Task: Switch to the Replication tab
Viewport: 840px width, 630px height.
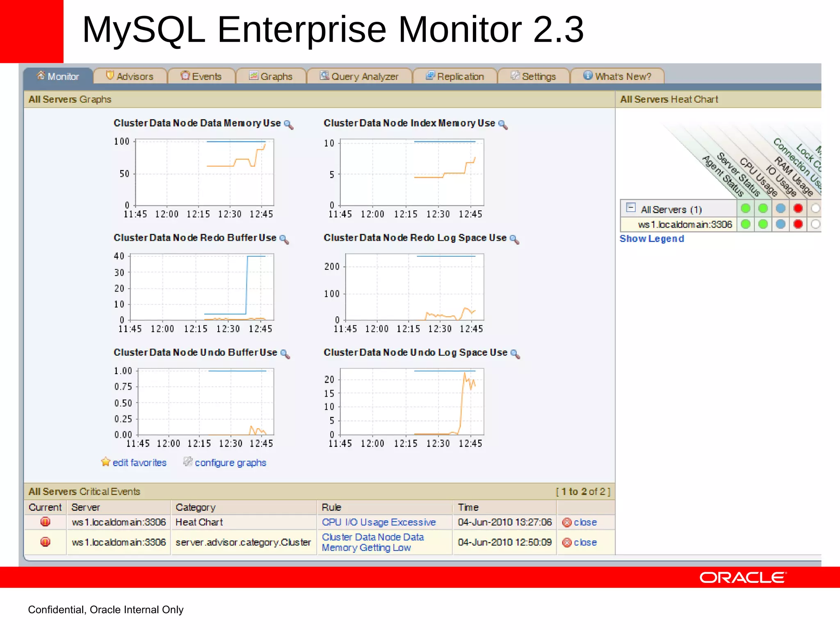Action: coord(455,76)
